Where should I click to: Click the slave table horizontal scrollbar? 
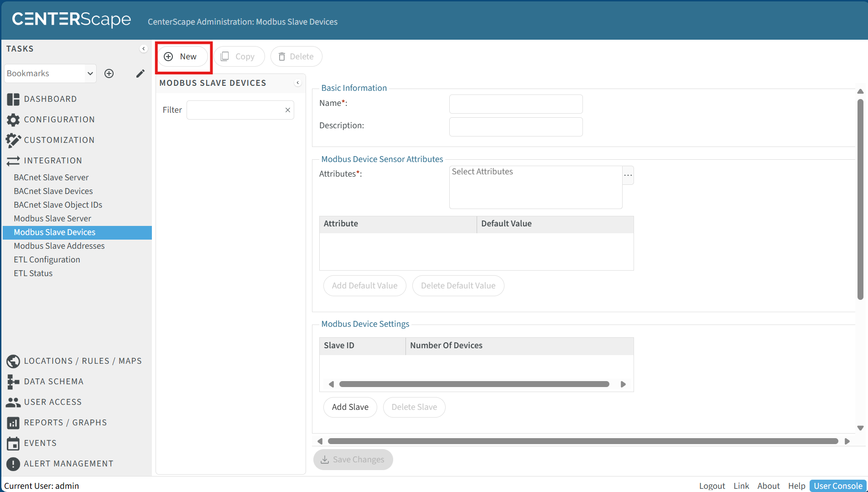point(474,384)
